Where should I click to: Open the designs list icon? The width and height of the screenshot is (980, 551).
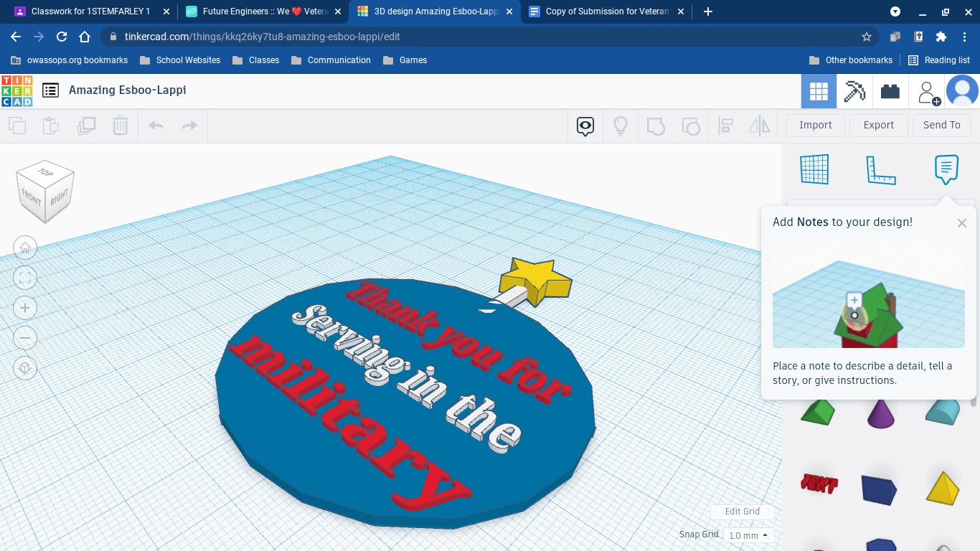click(x=50, y=90)
